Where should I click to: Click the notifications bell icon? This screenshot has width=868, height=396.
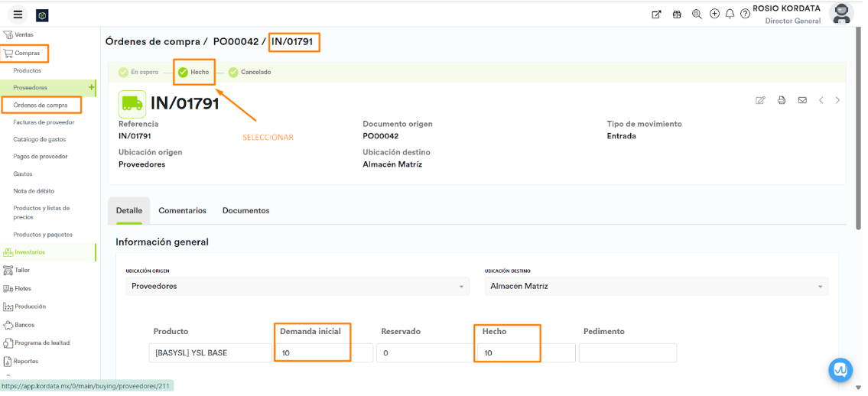pos(730,14)
